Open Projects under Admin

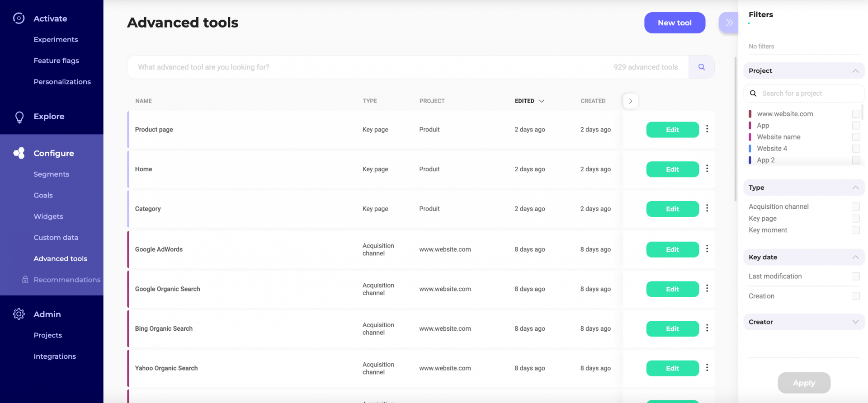[47, 335]
